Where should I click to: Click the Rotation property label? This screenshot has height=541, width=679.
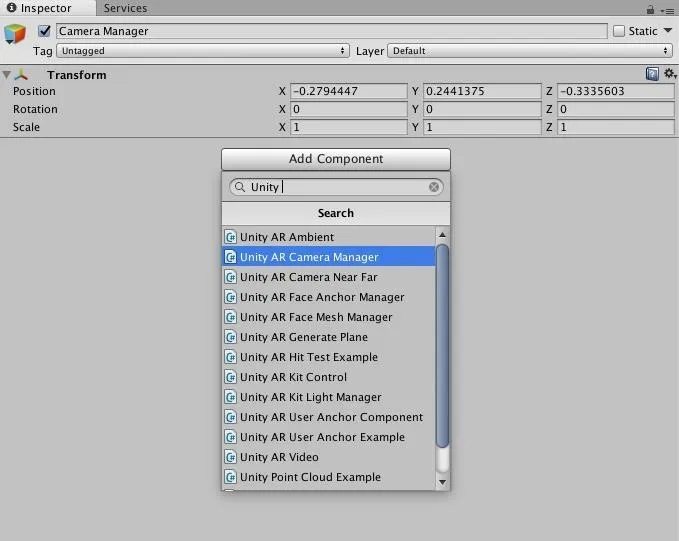[x=35, y=109]
